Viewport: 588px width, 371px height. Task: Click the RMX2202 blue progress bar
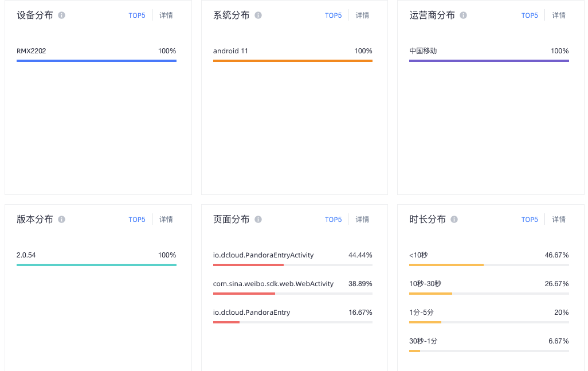[96, 60]
